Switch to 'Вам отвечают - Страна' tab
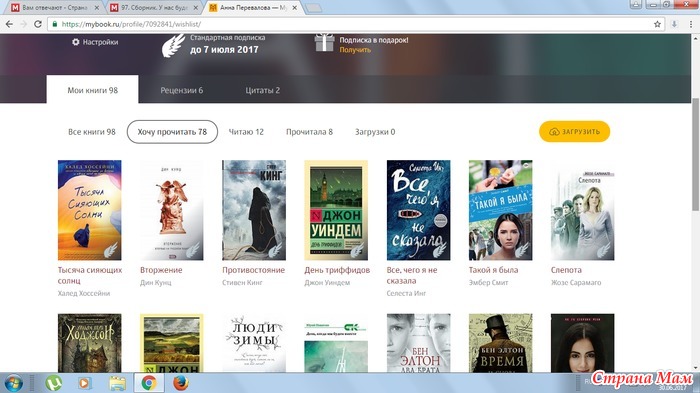This screenshot has height=393, width=700. click(54, 8)
